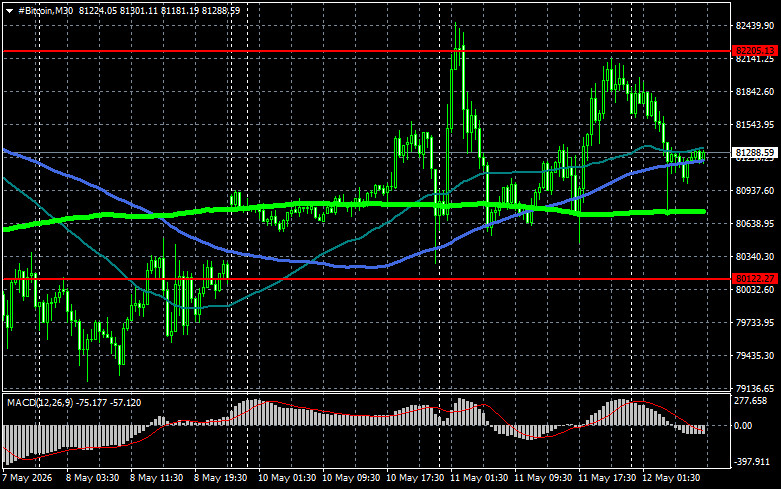Click the price scale value 79136.65
781x489 pixels.
(755, 388)
